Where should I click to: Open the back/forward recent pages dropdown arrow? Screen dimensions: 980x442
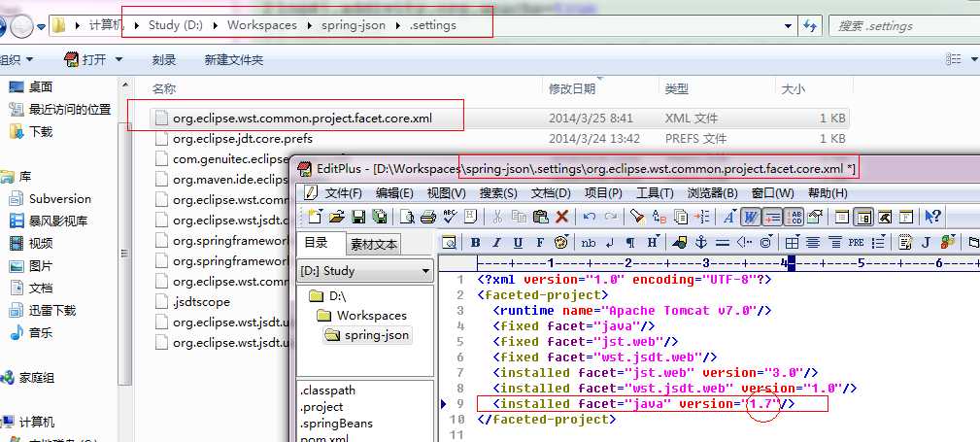(x=41, y=26)
